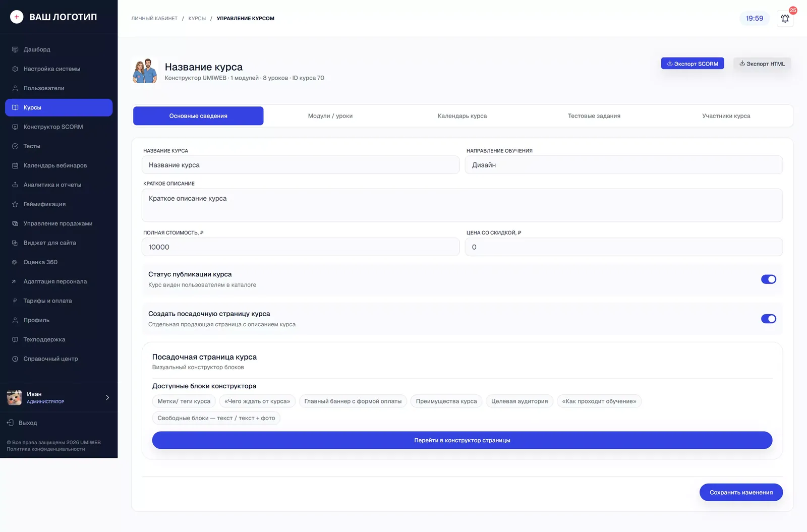This screenshot has height=532, width=807.
Task: Click the Курсы book icon
Action: 15,107
